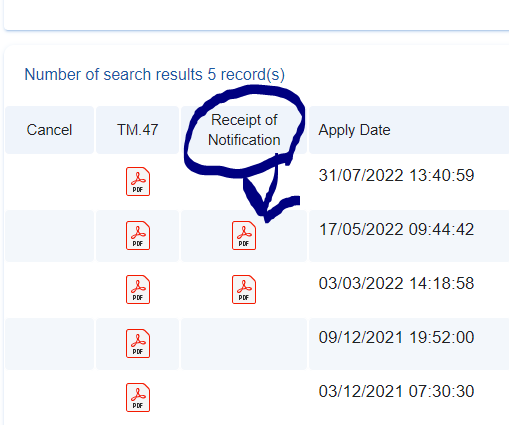The image size is (509, 425).
Task: Click the Cancel cell of the 09/12/2021 row
Action: [x=49, y=344]
